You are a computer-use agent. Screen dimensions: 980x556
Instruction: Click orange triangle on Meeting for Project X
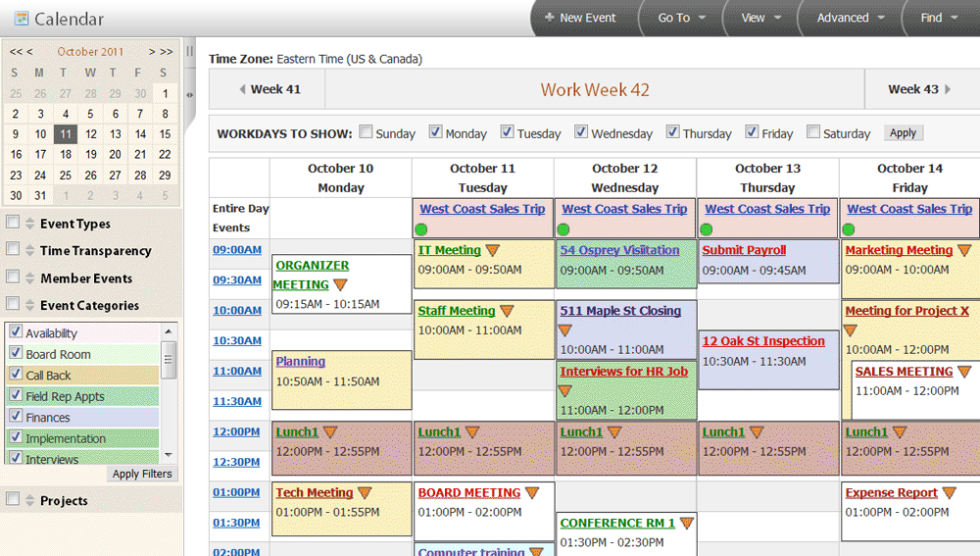pyautogui.click(x=850, y=330)
